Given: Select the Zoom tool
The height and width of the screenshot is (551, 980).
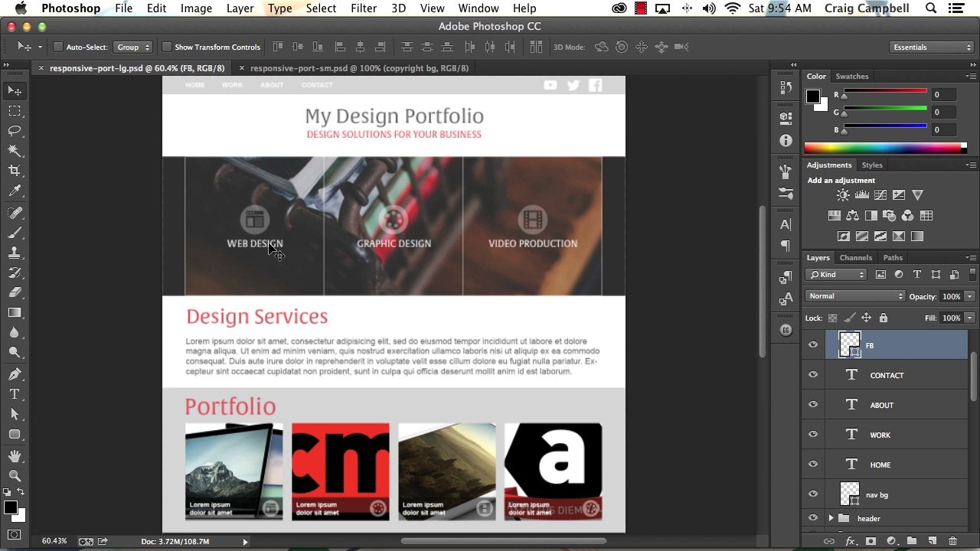Looking at the screenshot, I should pyautogui.click(x=15, y=476).
